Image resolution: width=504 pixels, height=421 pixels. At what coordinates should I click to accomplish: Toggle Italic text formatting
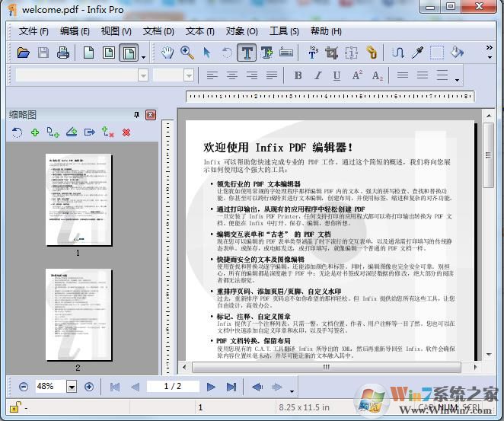tap(317, 75)
